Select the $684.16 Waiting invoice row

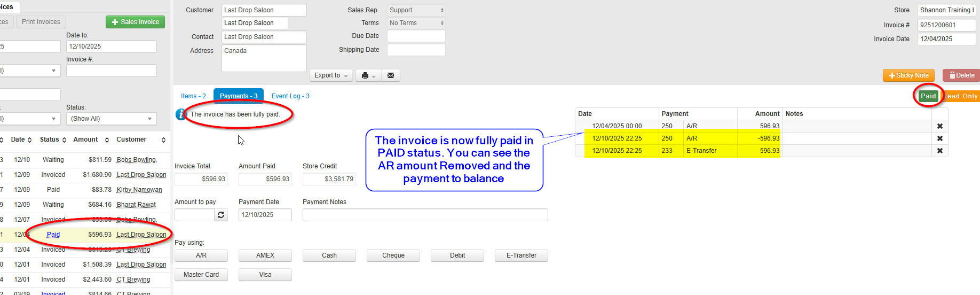[x=85, y=205]
